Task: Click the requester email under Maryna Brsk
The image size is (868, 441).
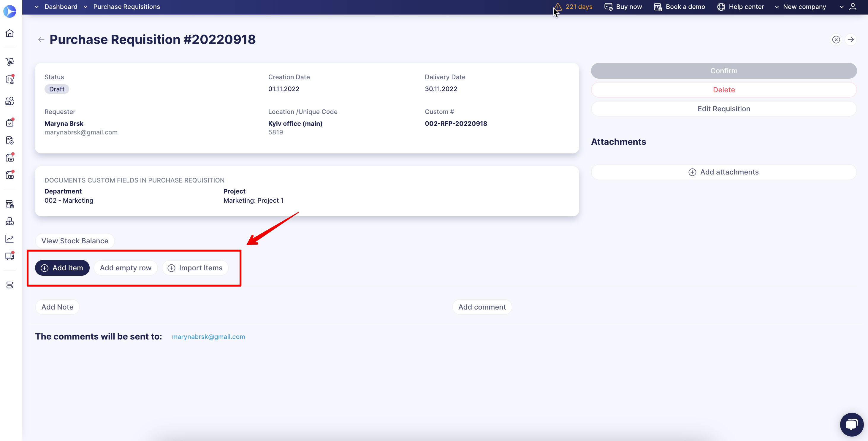Action: [x=81, y=132]
